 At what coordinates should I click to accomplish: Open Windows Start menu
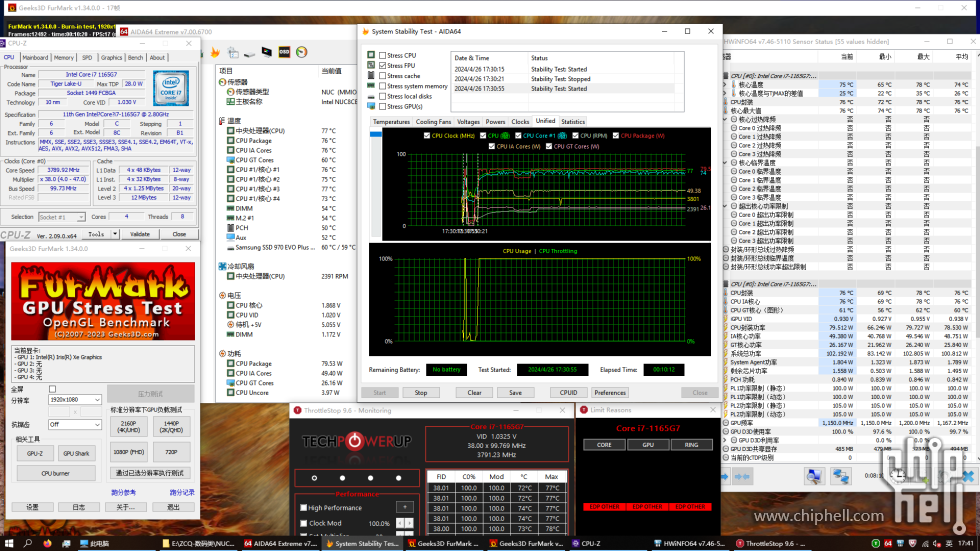point(9,544)
